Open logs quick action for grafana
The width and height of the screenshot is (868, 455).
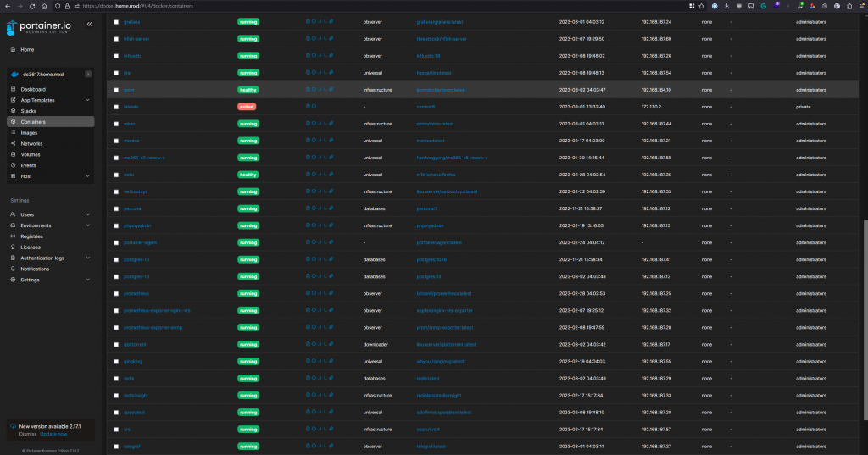308,21
